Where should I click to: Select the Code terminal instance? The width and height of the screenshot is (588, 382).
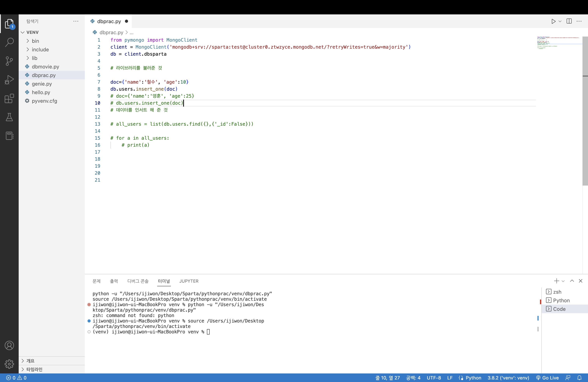click(x=565, y=309)
